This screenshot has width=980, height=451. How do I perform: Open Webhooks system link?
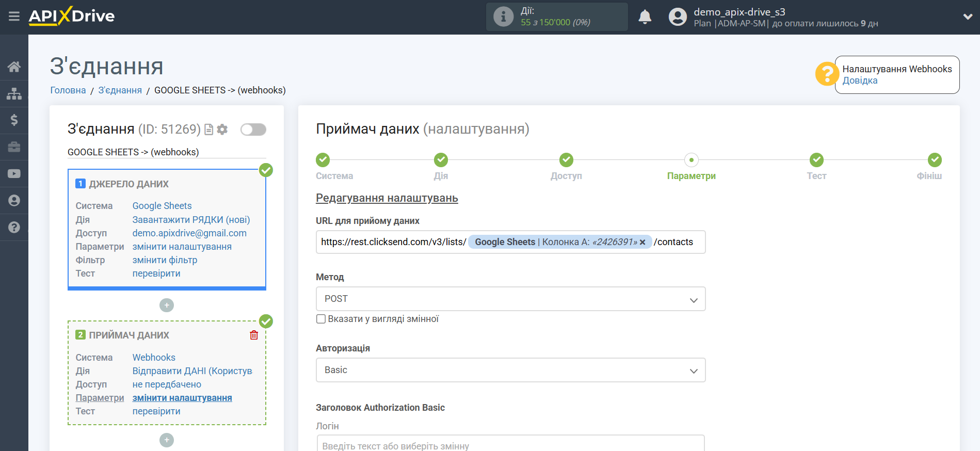[x=154, y=358]
